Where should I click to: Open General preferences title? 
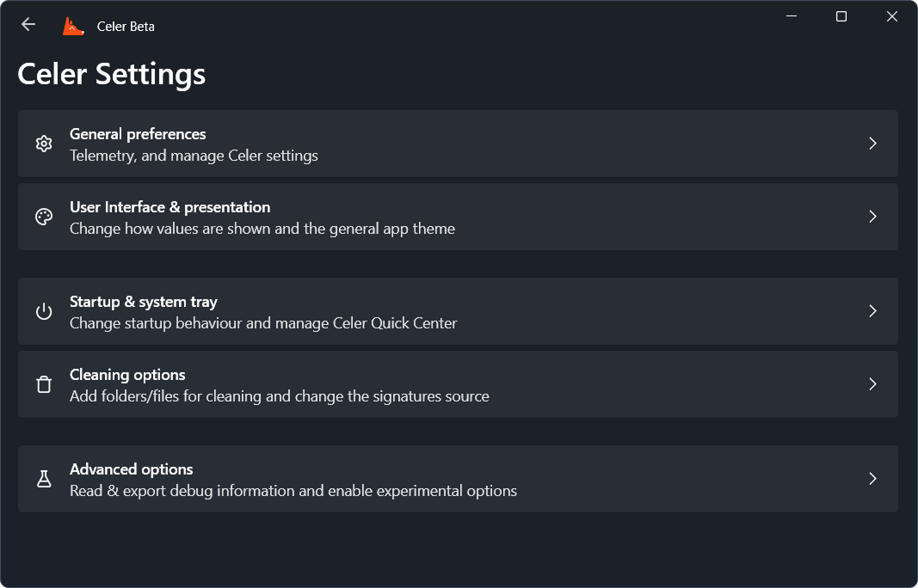coord(138,134)
